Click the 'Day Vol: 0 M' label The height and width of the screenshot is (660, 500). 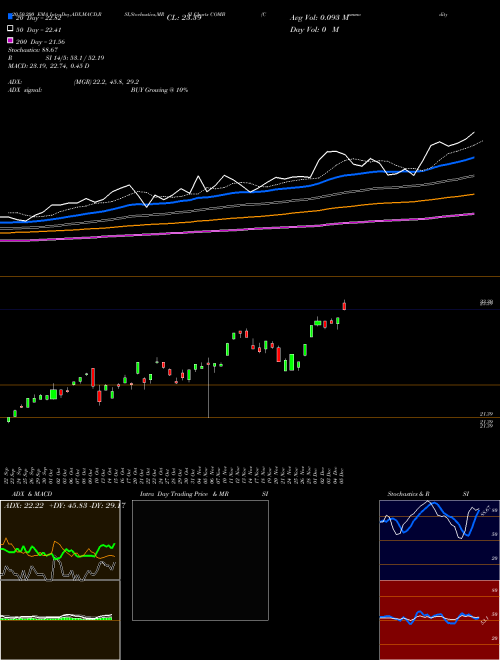(314, 29)
